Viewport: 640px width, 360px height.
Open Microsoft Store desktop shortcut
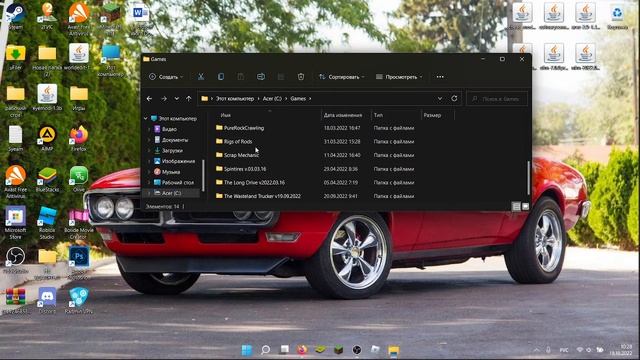pyautogui.click(x=16, y=223)
